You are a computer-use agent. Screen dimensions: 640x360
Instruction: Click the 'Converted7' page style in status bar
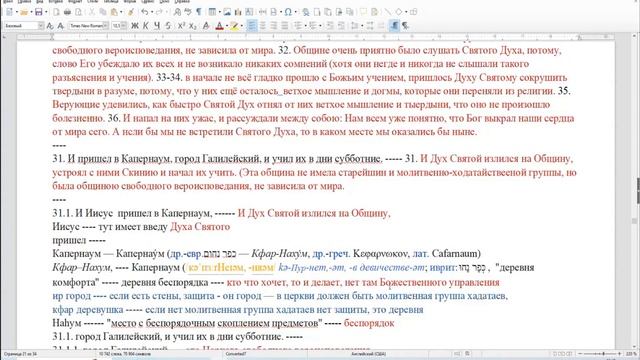(237, 354)
